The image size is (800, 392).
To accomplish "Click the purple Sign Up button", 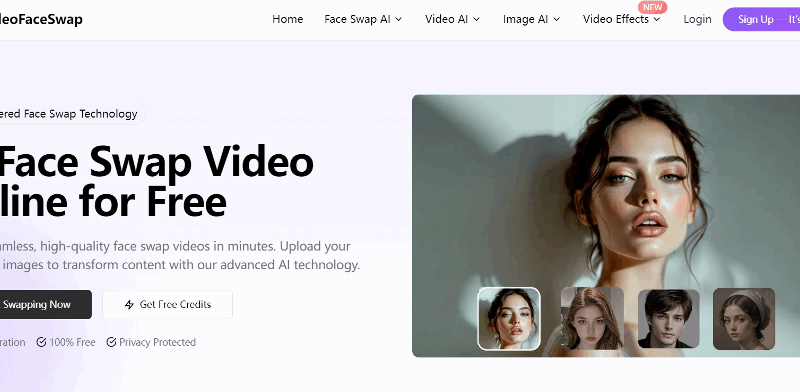I will [761, 19].
